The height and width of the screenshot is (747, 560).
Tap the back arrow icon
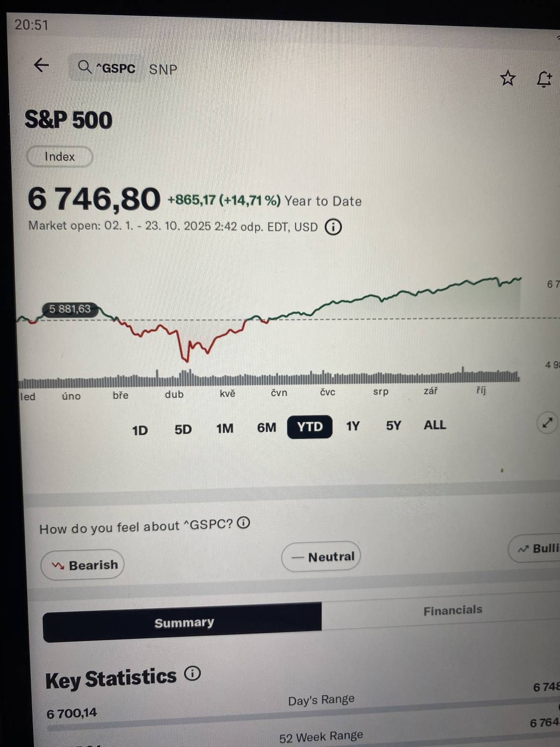click(x=42, y=65)
